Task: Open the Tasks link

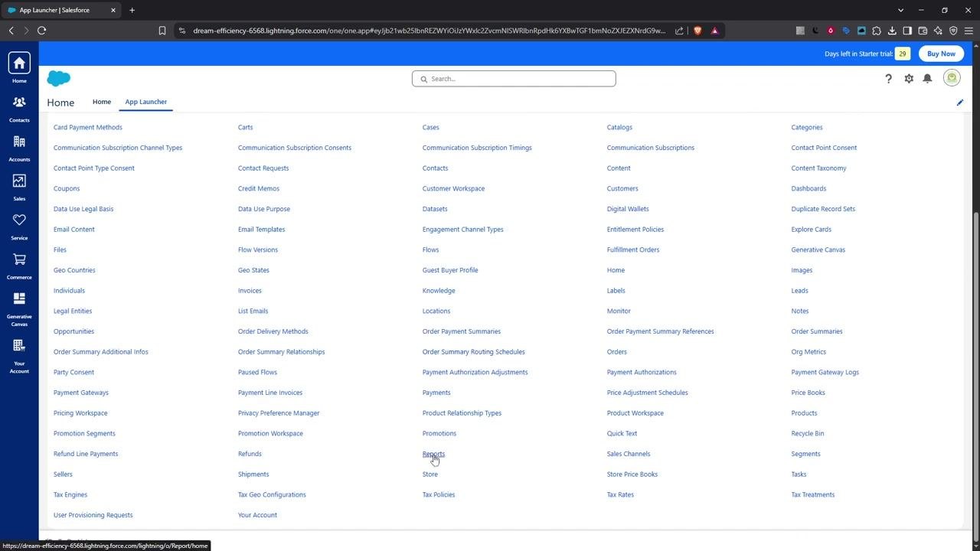Action: tap(799, 474)
